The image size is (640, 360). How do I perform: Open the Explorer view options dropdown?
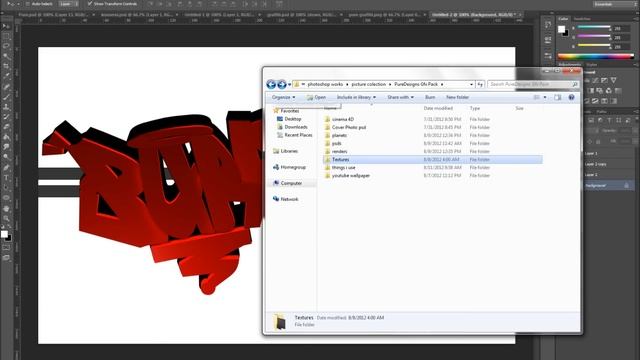pyautogui.click(x=545, y=97)
